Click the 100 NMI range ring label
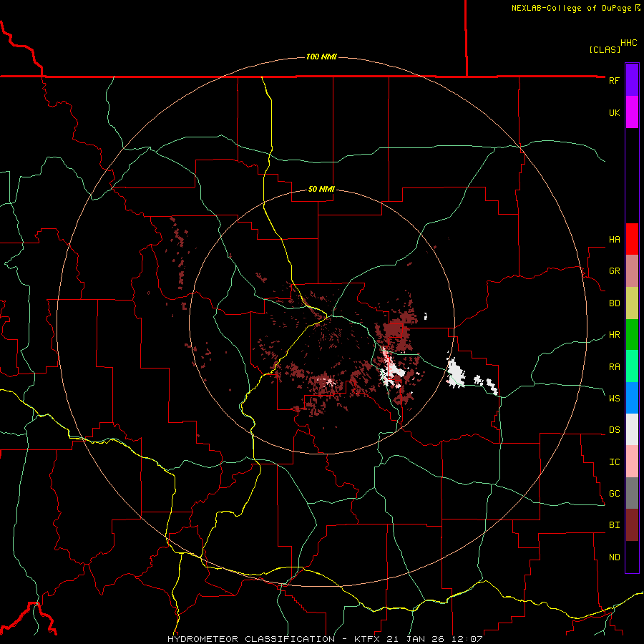The image size is (644, 644). (321, 57)
